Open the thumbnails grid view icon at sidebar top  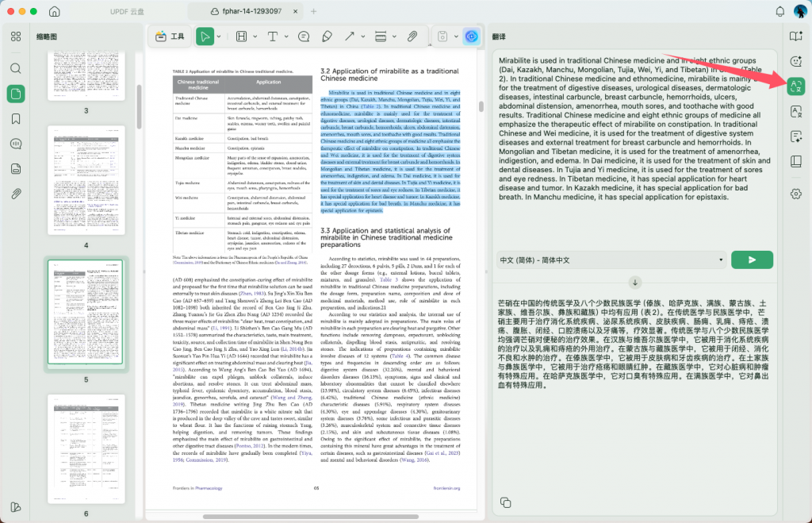tap(16, 37)
